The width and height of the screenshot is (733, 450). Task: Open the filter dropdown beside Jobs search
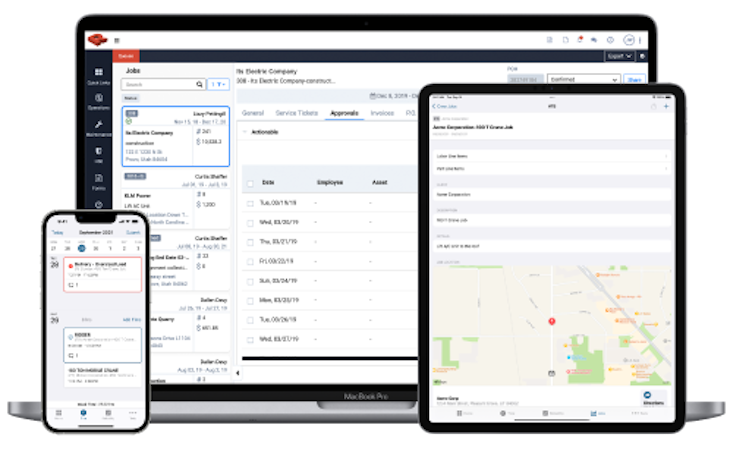(218, 84)
